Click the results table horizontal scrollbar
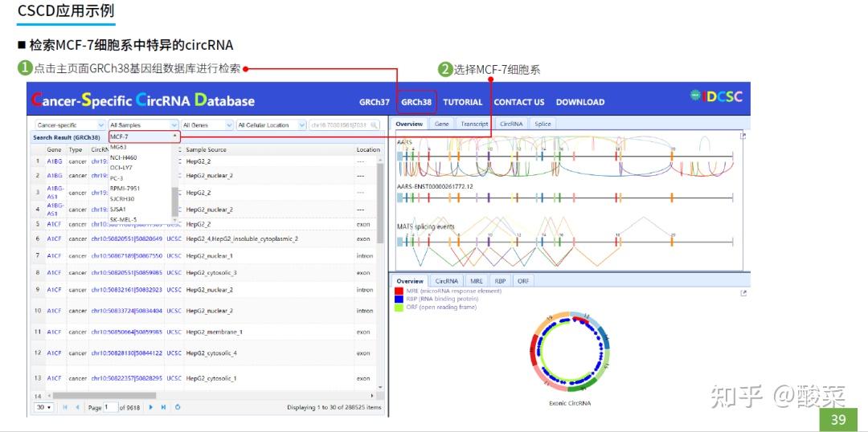Viewport: 868px width, 432px height. [104, 396]
